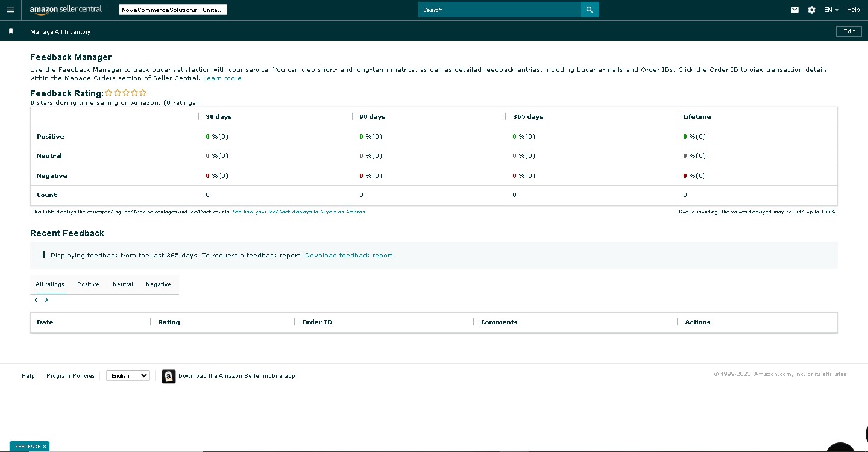Click the Date column header

pos(45,322)
